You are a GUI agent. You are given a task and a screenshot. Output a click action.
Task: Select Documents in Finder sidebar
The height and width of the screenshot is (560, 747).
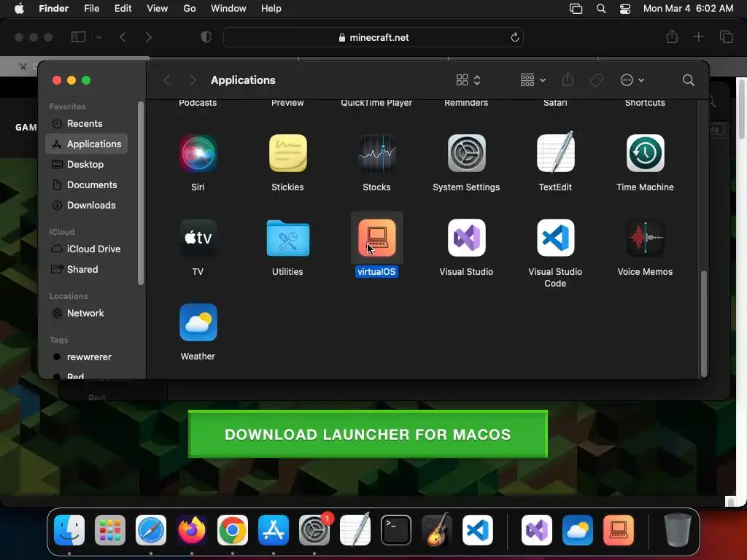86,184
